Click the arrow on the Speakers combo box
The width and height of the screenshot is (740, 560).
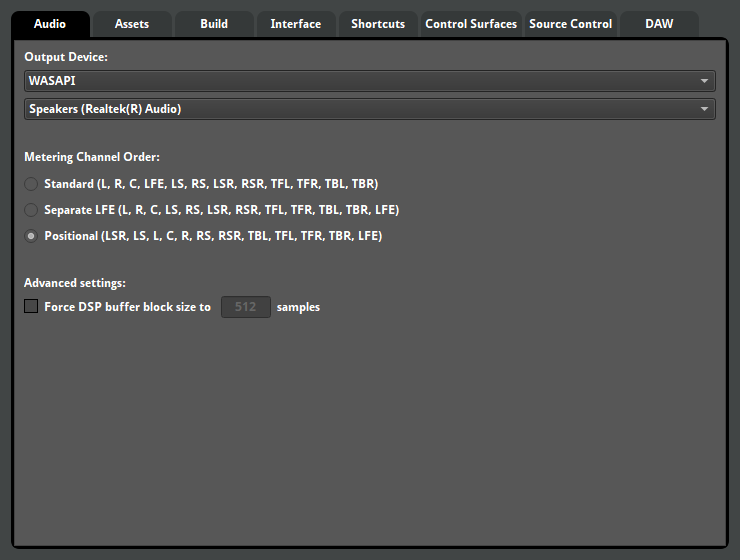(x=704, y=109)
